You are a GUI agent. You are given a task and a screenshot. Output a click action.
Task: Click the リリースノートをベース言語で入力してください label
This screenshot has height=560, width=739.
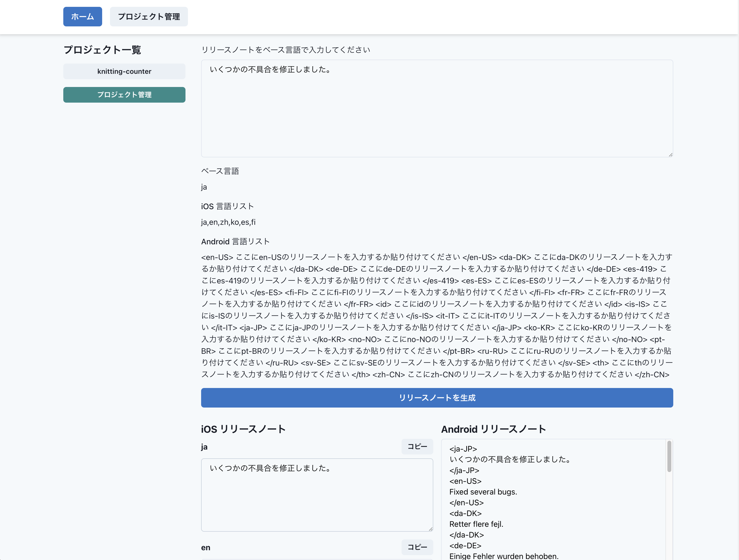click(x=286, y=50)
